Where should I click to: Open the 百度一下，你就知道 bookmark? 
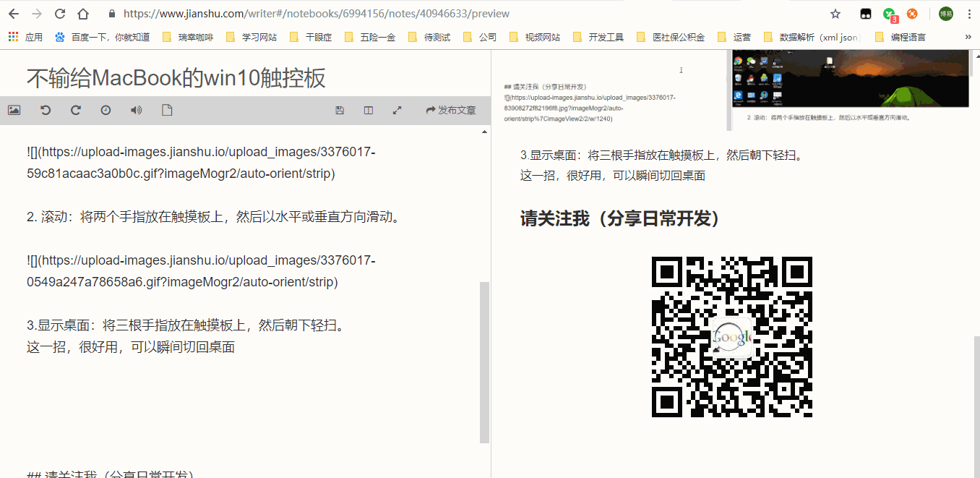102,37
